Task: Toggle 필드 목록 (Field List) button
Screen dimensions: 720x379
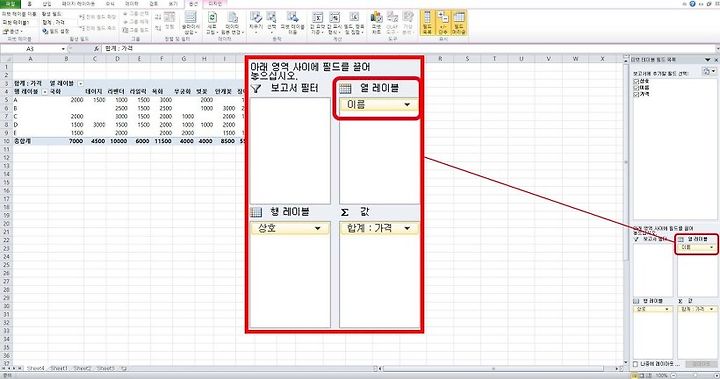Action: 427,23
